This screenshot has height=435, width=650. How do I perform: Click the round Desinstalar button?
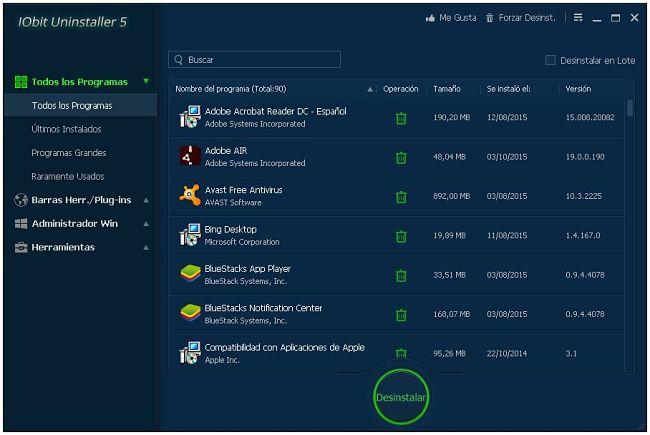click(x=401, y=397)
